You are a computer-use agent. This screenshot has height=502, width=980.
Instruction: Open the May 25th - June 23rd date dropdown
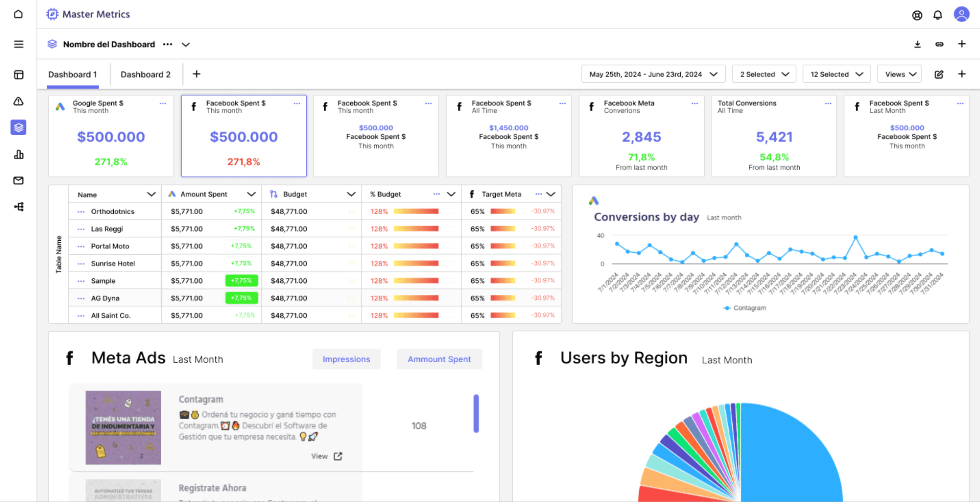pos(653,74)
